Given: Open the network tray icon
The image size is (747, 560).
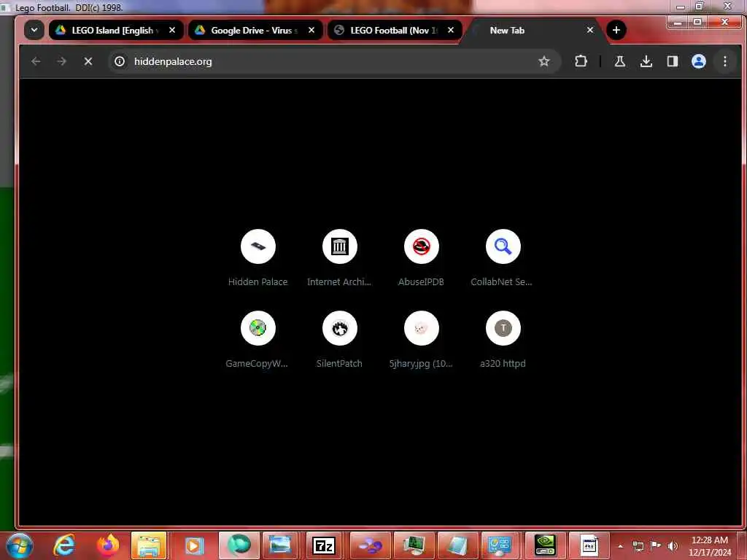Looking at the screenshot, I should pyautogui.click(x=638, y=546).
